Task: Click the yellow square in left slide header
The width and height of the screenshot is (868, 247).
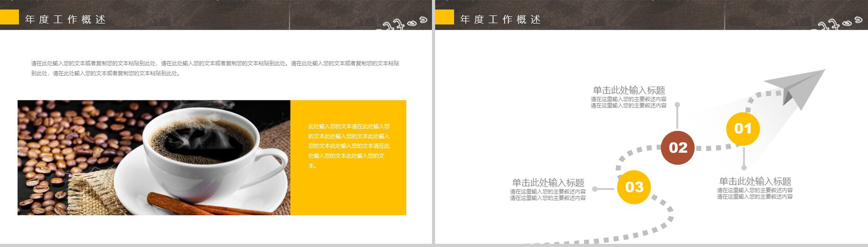Action: click(x=9, y=17)
